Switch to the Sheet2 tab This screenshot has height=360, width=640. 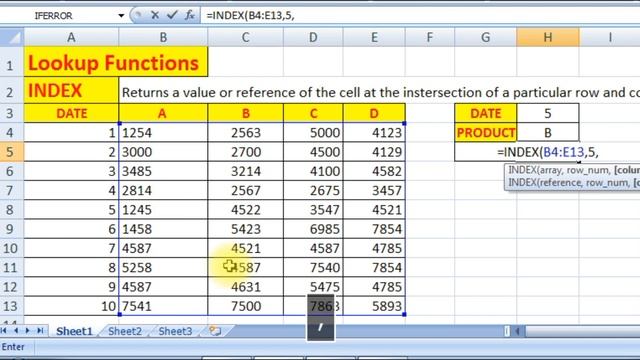point(125,331)
